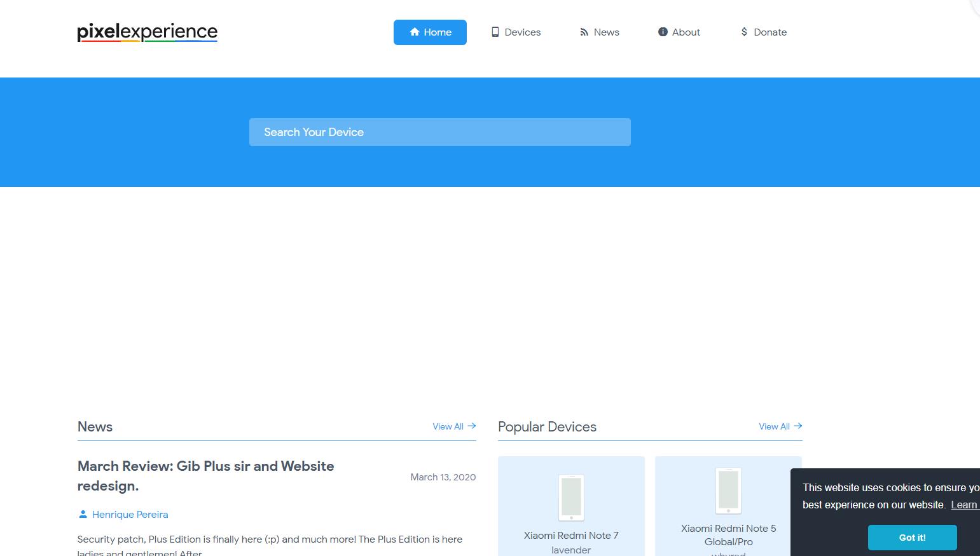Focus the Search Your Device field
This screenshot has width=980, height=556.
pyautogui.click(x=440, y=132)
